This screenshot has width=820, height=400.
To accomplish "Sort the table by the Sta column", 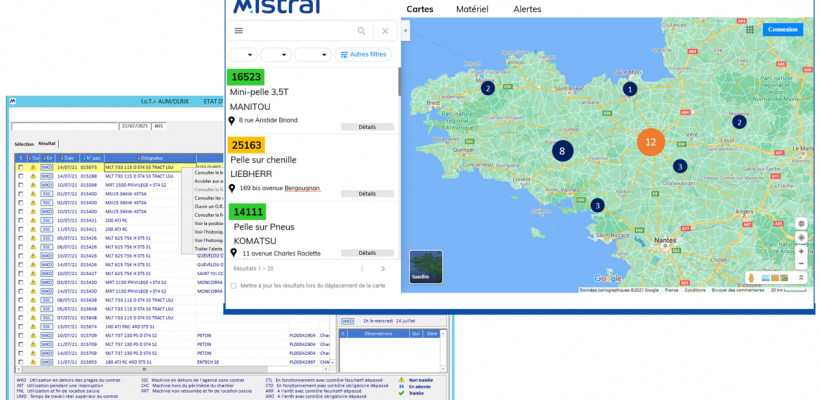I will [33, 158].
